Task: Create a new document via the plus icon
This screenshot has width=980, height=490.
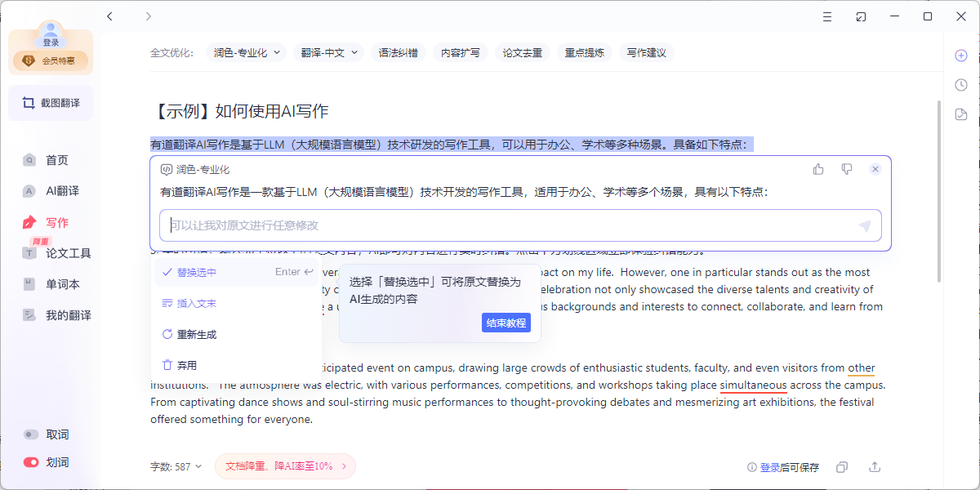Action: pyautogui.click(x=960, y=55)
